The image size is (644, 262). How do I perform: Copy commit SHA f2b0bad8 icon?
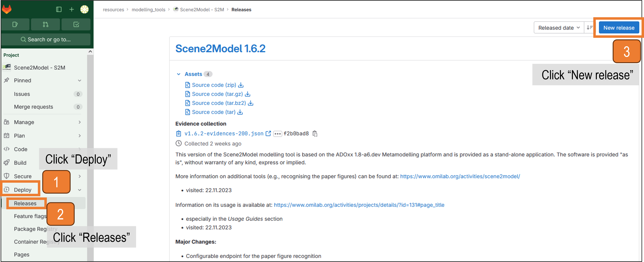click(x=315, y=134)
